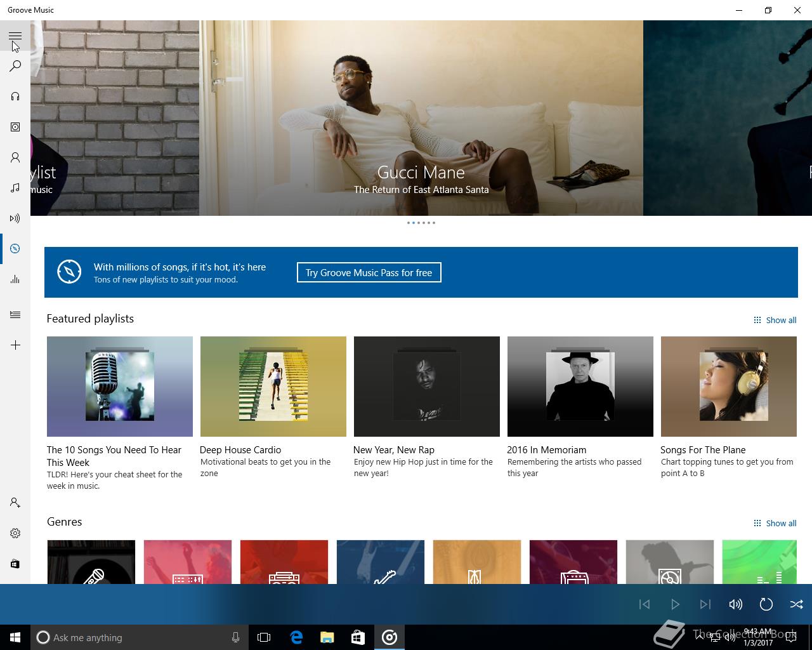The height and width of the screenshot is (650, 812).
Task: Click the 'Deep House Cardio' title text
Action: (x=240, y=449)
